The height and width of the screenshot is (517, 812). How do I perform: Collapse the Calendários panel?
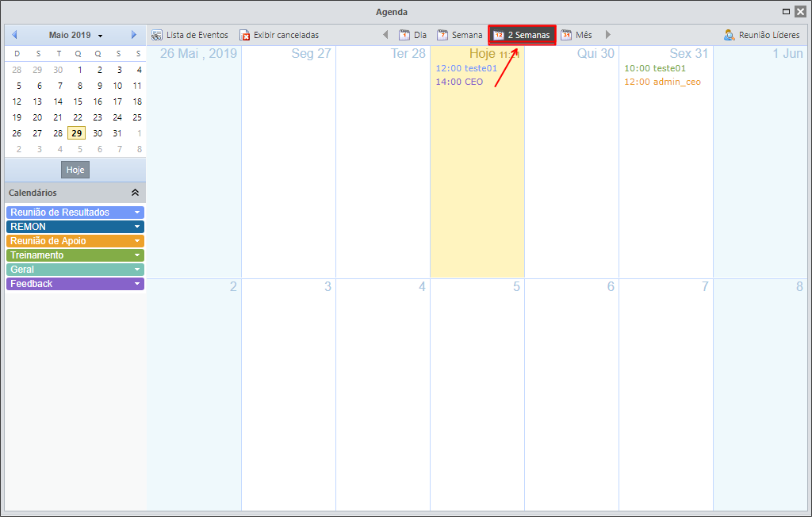click(135, 193)
